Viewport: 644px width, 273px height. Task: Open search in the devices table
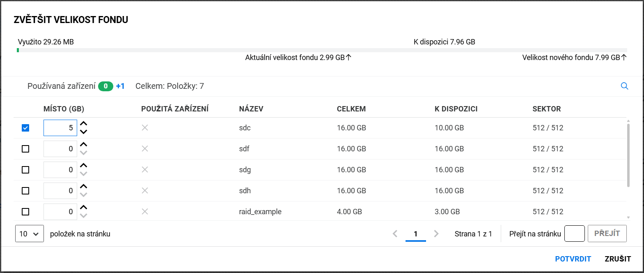tap(624, 86)
